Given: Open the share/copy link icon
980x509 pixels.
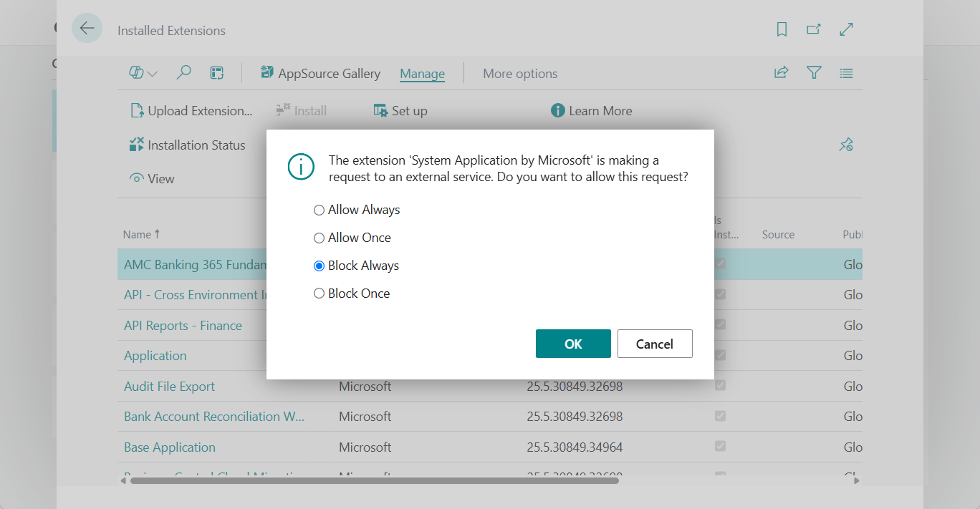Looking at the screenshot, I should pos(781,72).
